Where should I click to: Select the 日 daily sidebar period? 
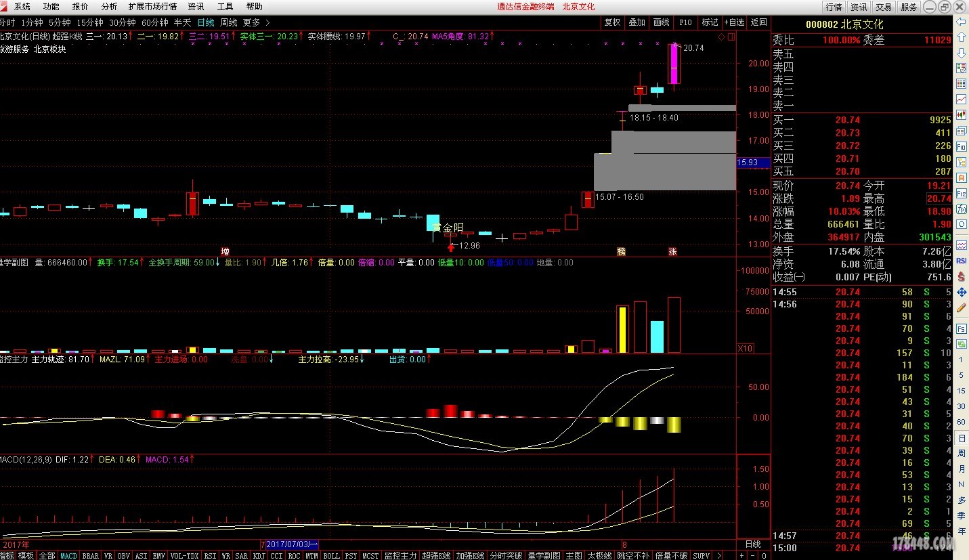click(x=961, y=438)
